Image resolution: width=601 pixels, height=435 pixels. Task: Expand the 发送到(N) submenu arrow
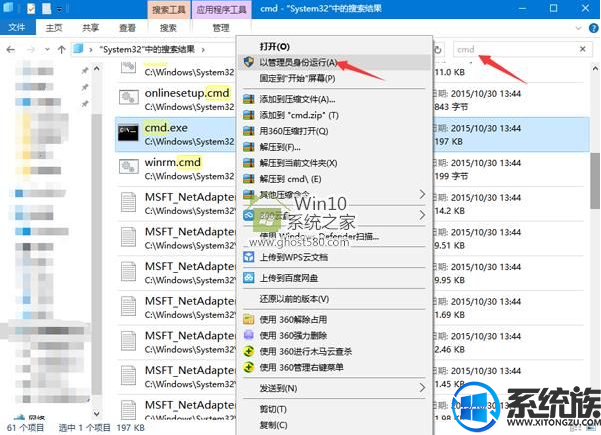pyautogui.click(x=422, y=388)
